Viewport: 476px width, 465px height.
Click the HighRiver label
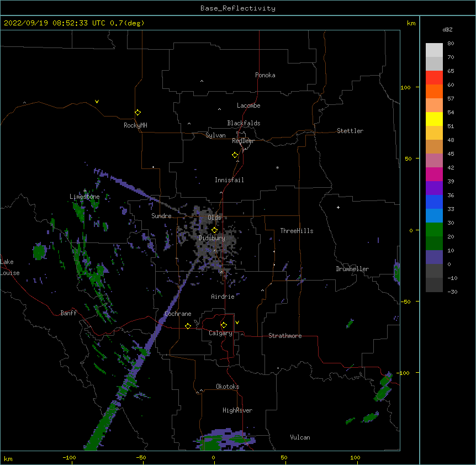click(x=237, y=410)
